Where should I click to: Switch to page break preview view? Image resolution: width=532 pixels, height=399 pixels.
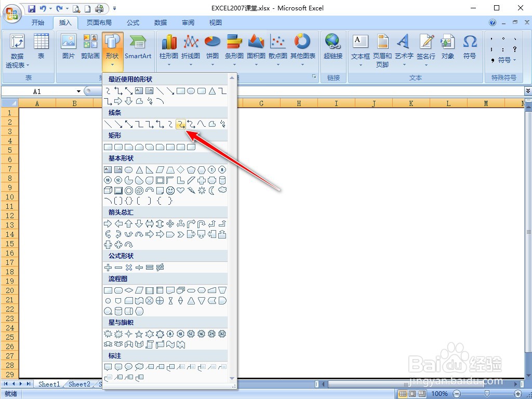coord(422,394)
